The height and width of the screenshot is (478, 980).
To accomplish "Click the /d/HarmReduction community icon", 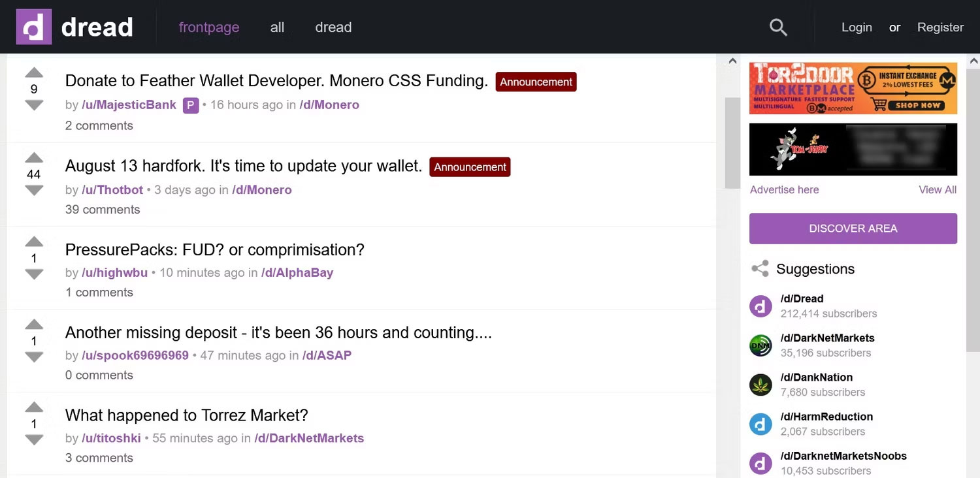I will pos(760,424).
